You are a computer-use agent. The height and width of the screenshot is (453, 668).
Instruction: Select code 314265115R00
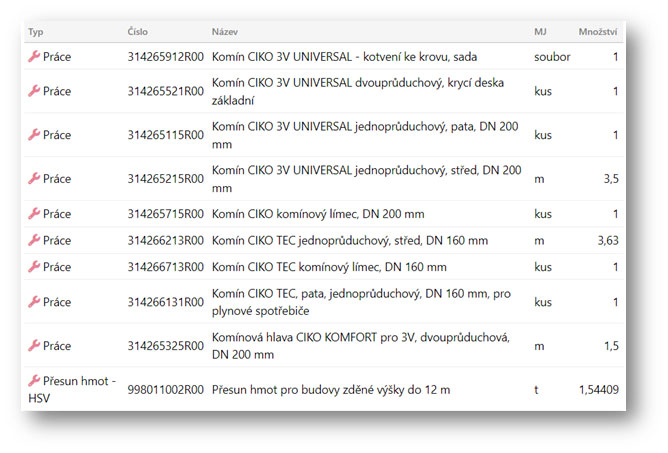(166, 135)
